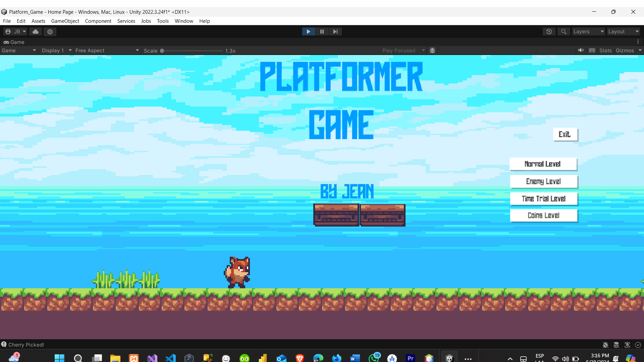
Task: Open the Game tab's more options menu
Action: pyautogui.click(x=638, y=42)
